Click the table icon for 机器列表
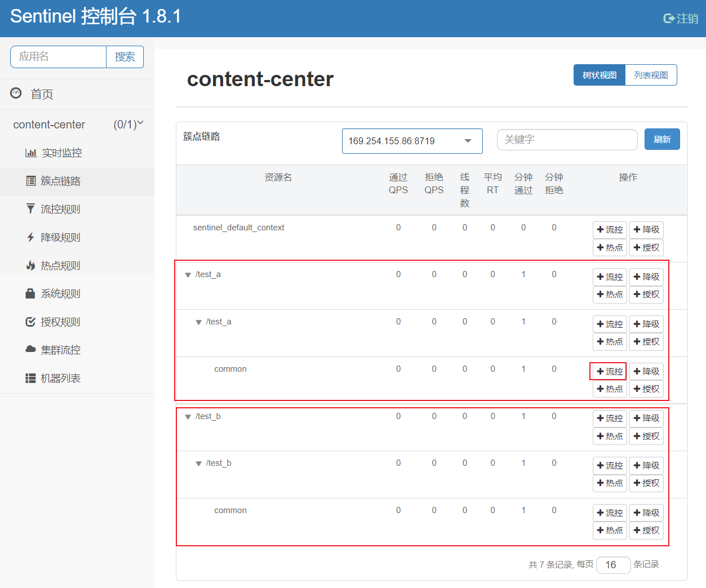 (30, 378)
